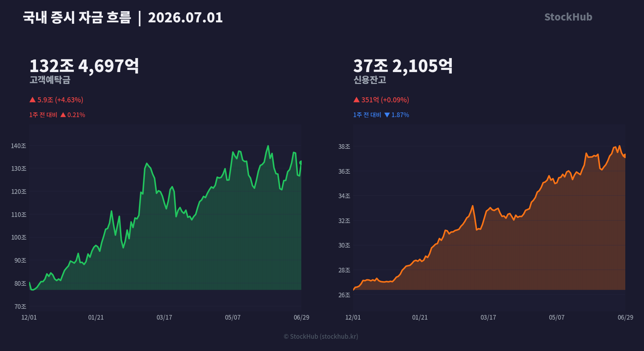Click the 110조 axis label

pos(19,215)
